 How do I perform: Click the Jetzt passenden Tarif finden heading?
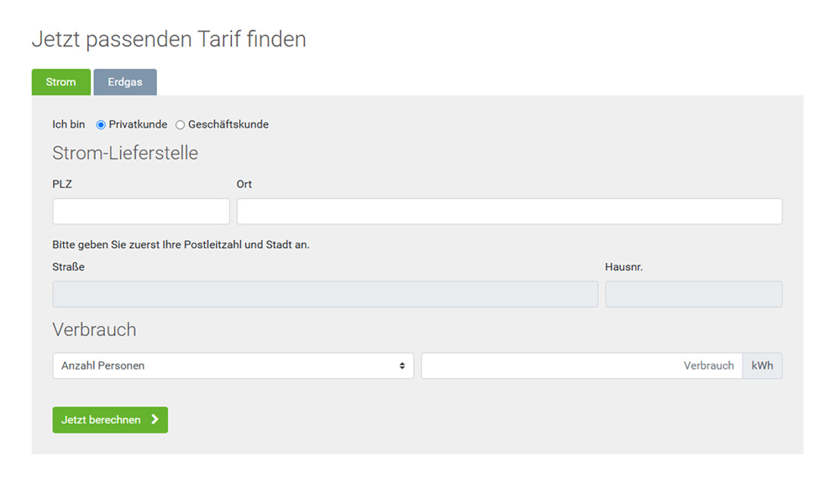pos(169,39)
